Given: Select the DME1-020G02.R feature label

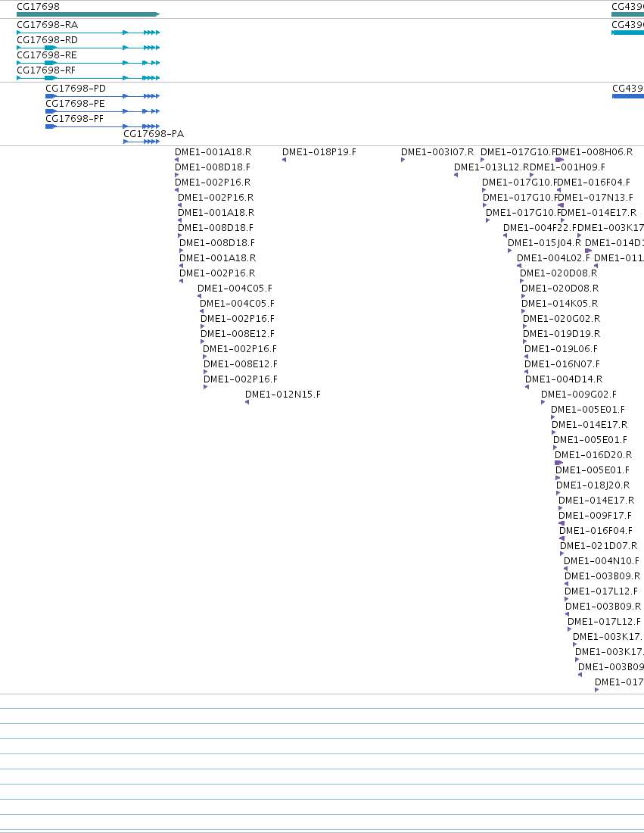Looking at the screenshot, I should (562, 319).
